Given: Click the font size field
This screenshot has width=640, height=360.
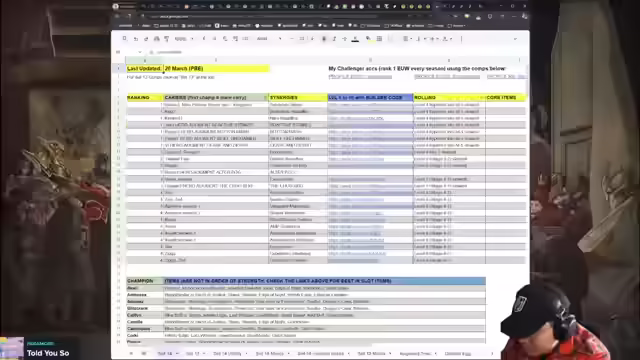Looking at the screenshot, I should pos(302,39).
